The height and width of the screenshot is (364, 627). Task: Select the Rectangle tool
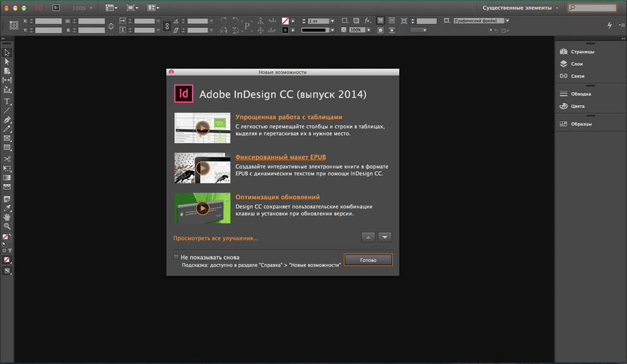pyautogui.click(x=7, y=147)
